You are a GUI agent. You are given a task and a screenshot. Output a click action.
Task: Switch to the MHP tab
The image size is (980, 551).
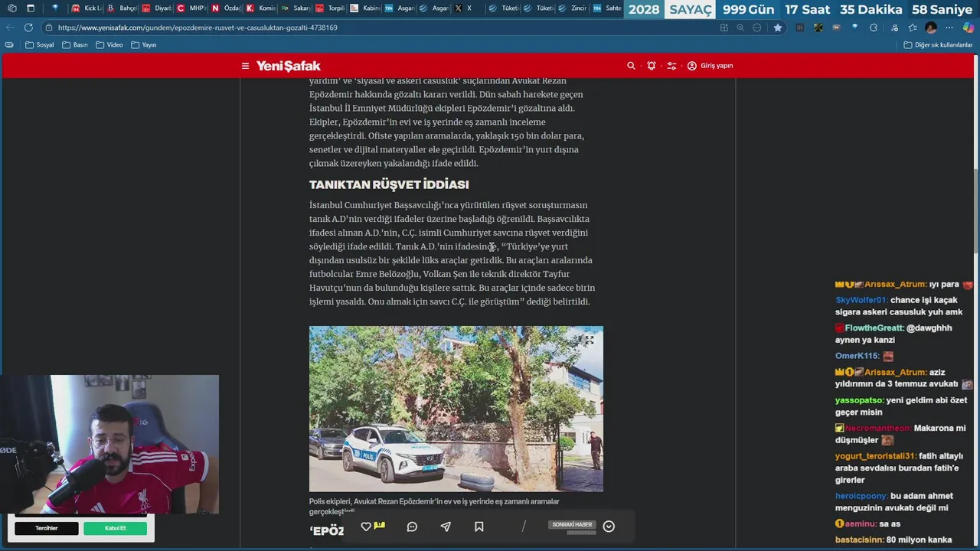coord(191,8)
